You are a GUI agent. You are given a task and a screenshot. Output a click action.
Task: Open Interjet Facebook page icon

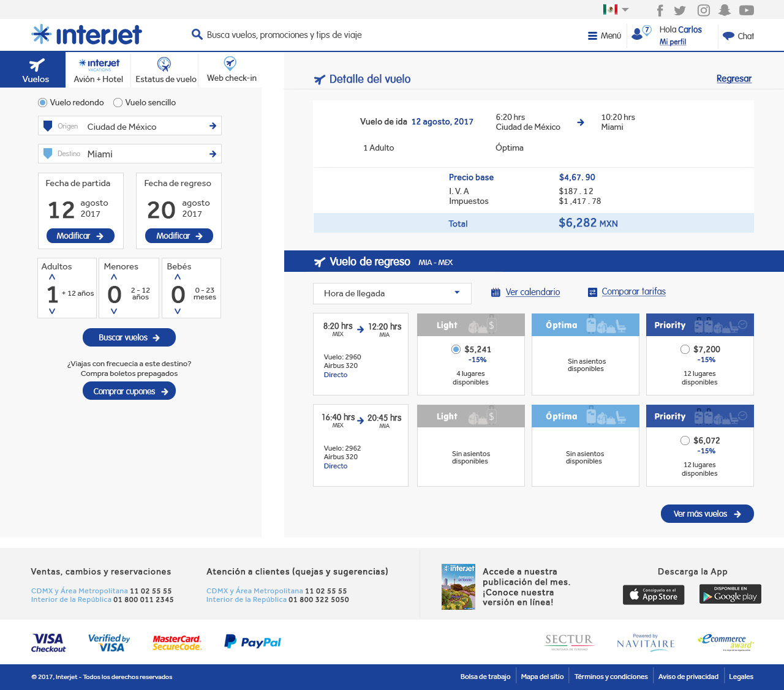660,10
